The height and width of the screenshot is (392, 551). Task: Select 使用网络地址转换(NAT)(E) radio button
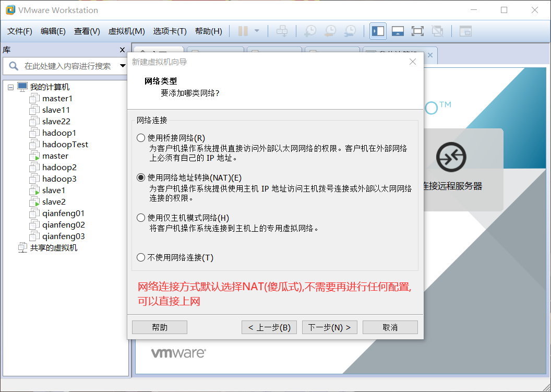(141, 177)
